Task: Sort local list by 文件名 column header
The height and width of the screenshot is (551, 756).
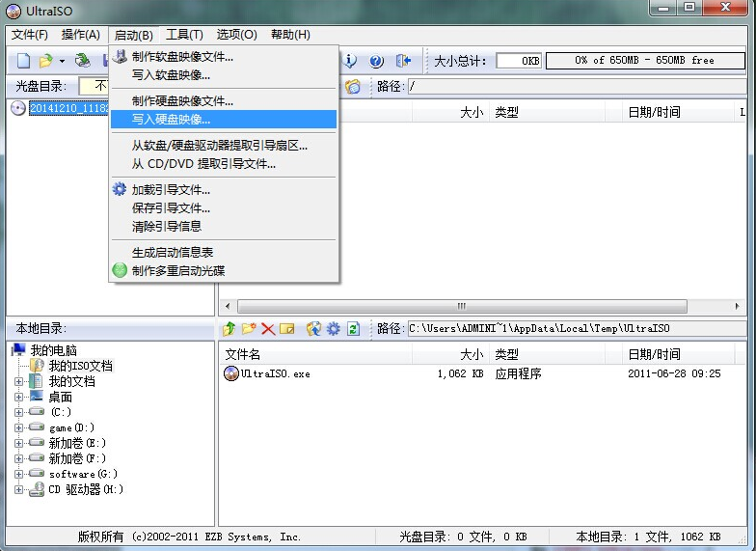Action: [316, 355]
